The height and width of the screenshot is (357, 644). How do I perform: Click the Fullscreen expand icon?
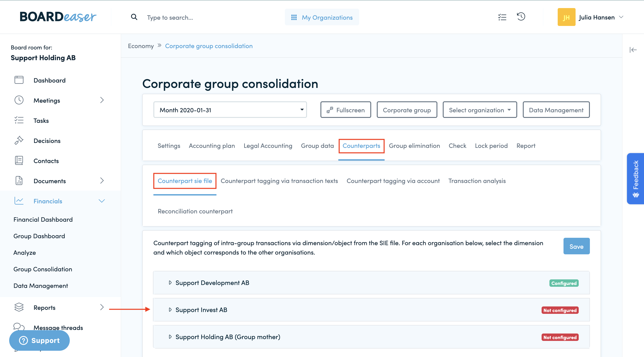(x=330, y=110)
